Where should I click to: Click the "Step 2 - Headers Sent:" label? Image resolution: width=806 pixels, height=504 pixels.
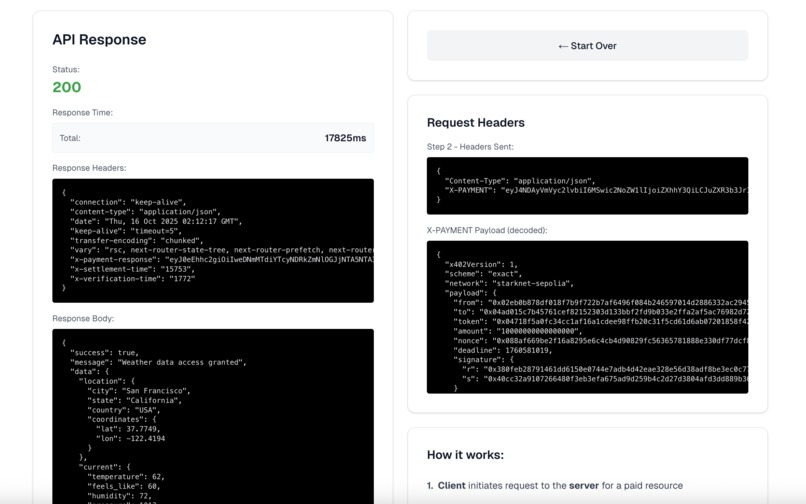point(470,147)
